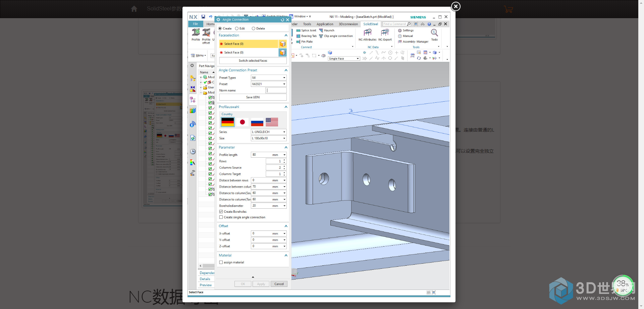Increase the Columns Source stepper
Viewport: 644px width, 309px height.
(284, 166)
